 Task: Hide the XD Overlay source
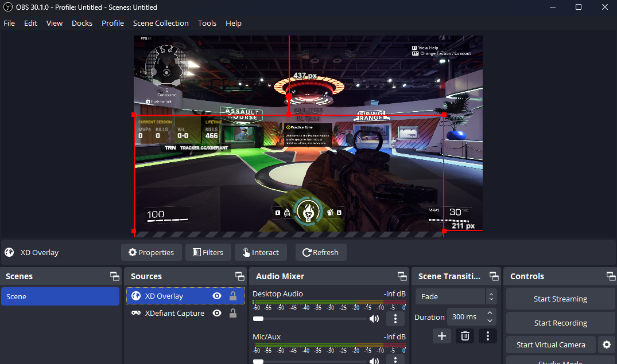(x=217, y=296)
